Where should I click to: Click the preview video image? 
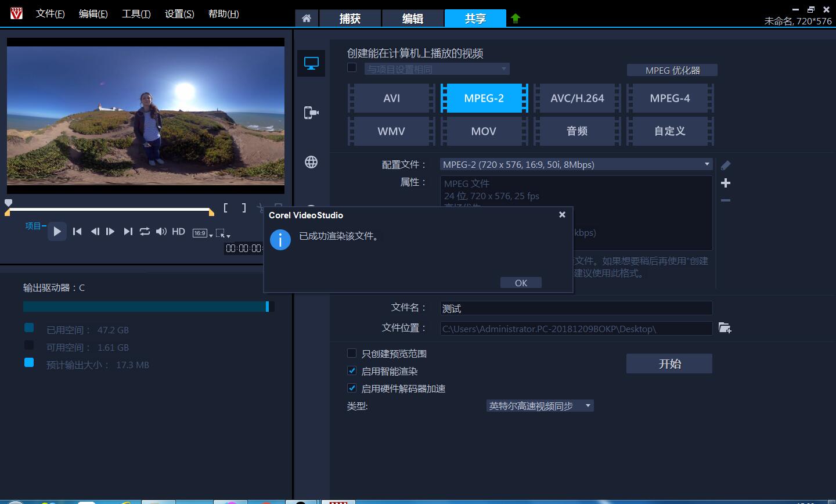[x=146, y=116]
